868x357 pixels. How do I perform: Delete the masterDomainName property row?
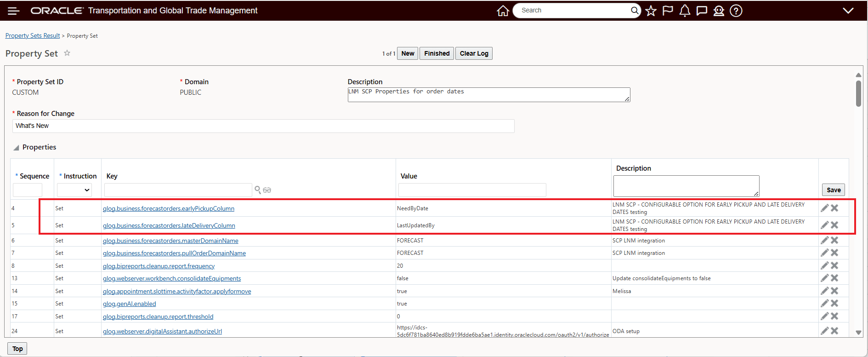click(834, 240)
